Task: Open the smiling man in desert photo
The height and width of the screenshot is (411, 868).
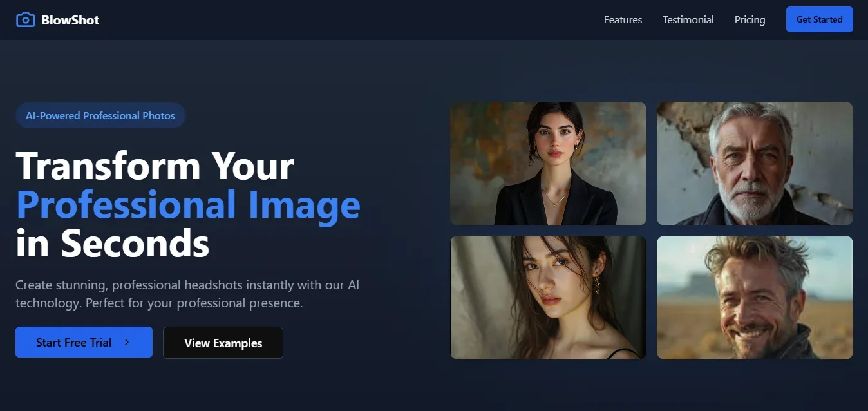Action: (755, 298)
